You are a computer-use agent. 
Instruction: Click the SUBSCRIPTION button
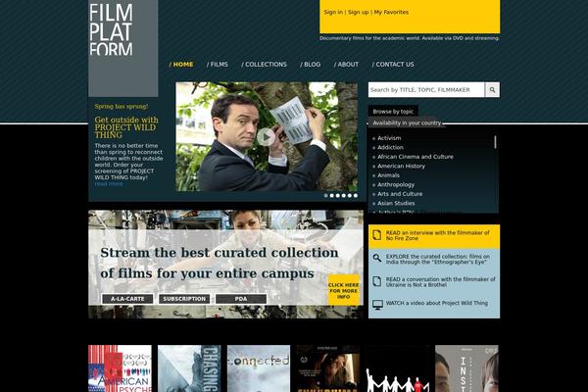[184, 299]
